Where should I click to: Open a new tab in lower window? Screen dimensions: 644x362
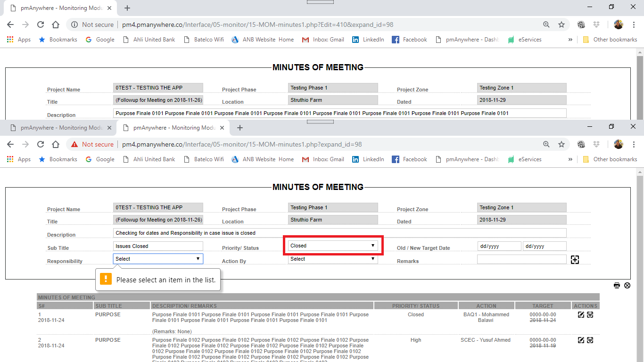tap(239, 128)
